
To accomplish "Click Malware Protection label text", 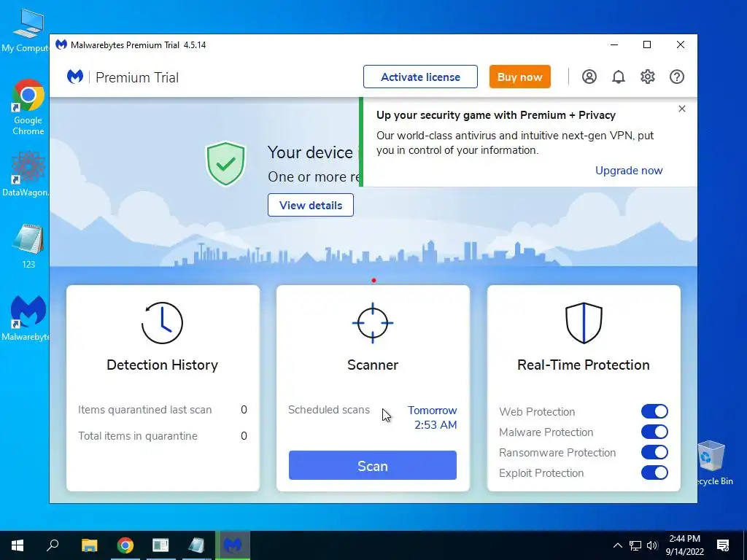I will pyautogui.click(x=546, y=432).
